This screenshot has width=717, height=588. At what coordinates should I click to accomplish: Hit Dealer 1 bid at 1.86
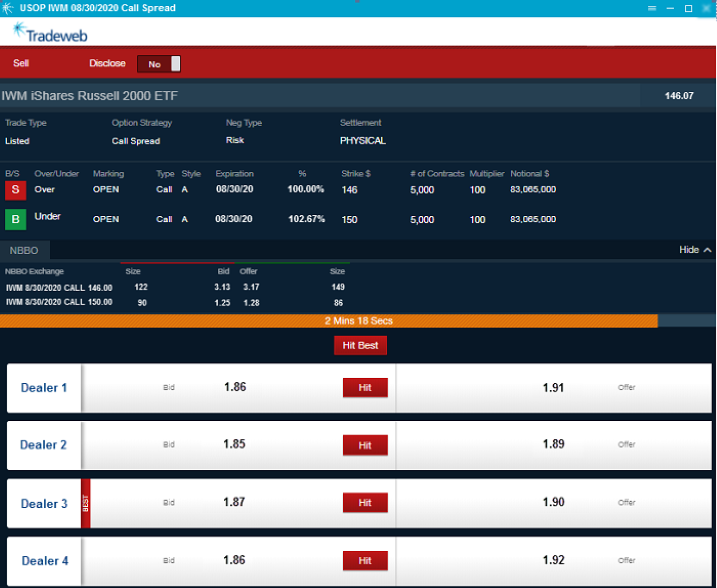pos(364,388)
